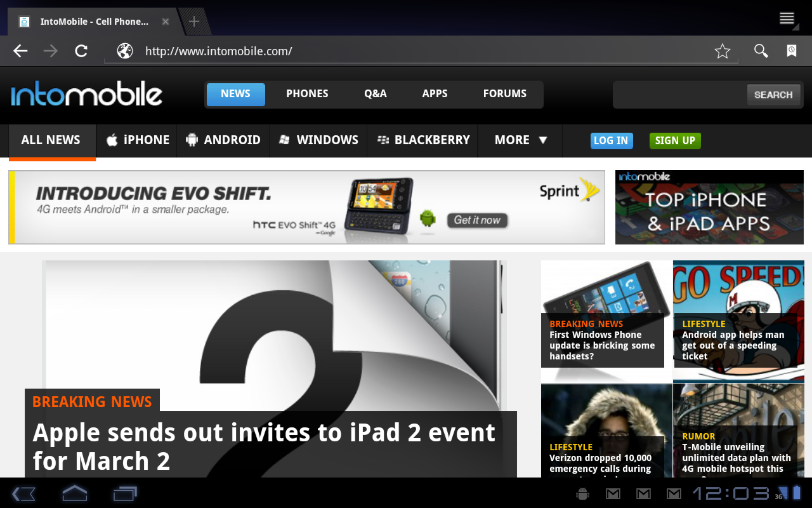Select the IntoMobile - Cell Phone tab
The height and width of the screenshot is (508, 812).
(94, 22)
